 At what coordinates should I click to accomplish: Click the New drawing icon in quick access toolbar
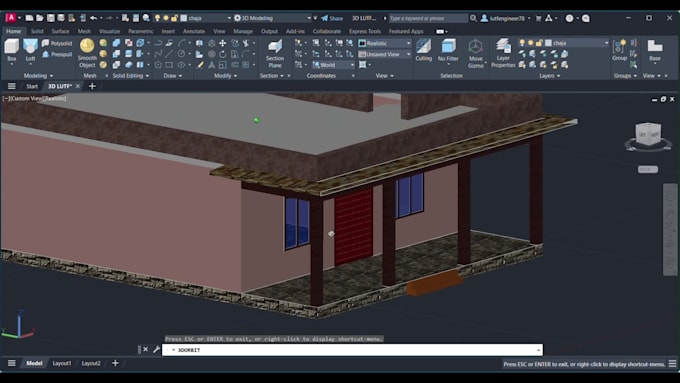29,18
